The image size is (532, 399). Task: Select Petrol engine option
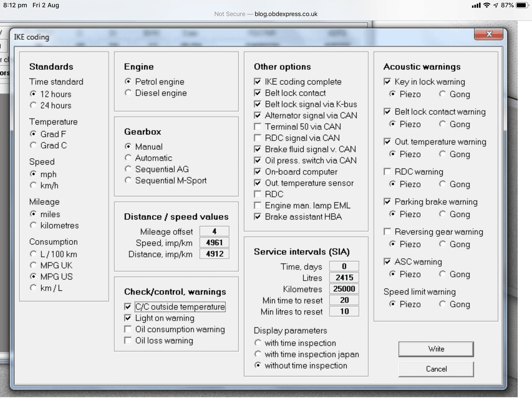pos(128,81)
